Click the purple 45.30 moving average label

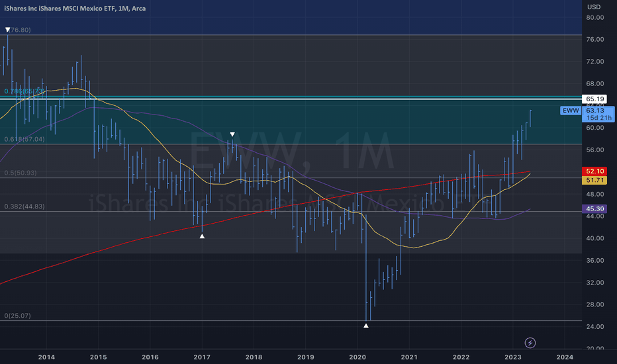pos(594,208)
